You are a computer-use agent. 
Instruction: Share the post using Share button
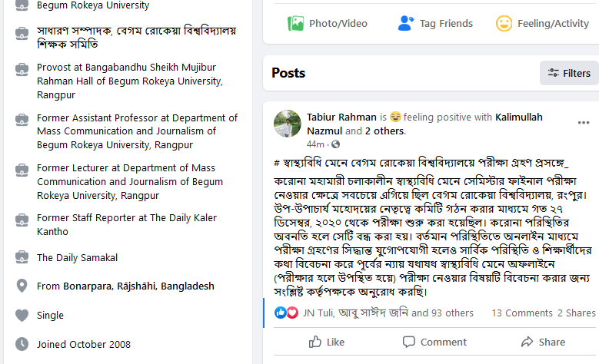pos(543,342)
